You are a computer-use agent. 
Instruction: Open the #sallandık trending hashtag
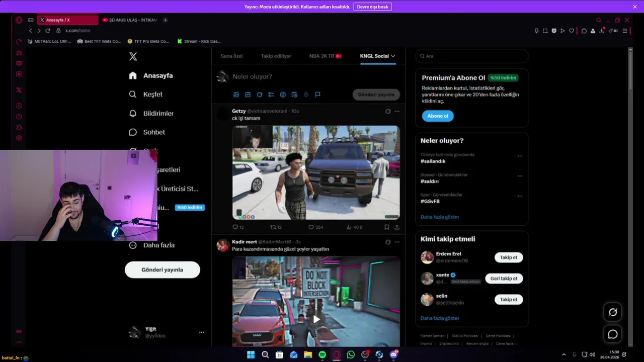[433, 161]
